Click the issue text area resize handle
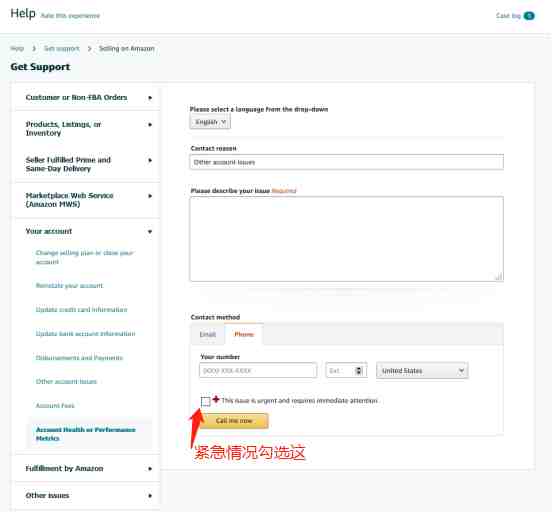Image resolution: width=552 pixels, height=514 pixels. point(499,277)
